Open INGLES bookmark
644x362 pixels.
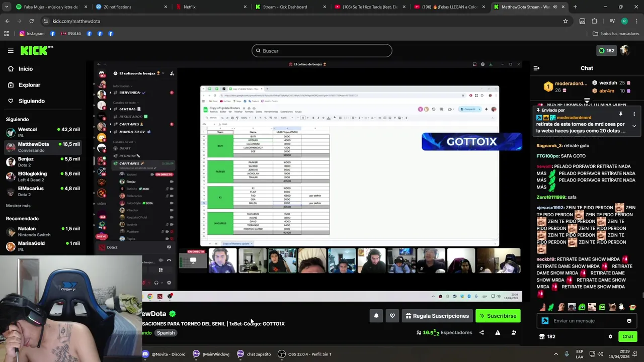click(70, 34)
